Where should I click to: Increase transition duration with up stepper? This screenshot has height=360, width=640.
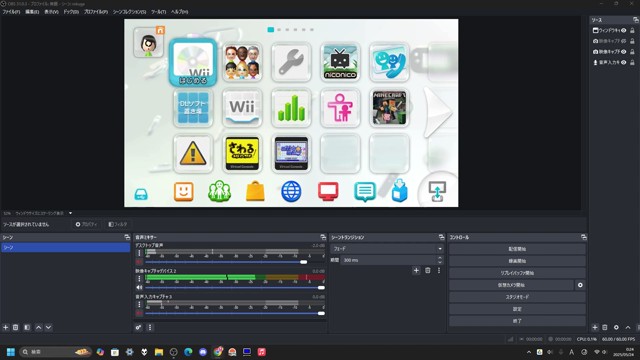coord(440,258)
